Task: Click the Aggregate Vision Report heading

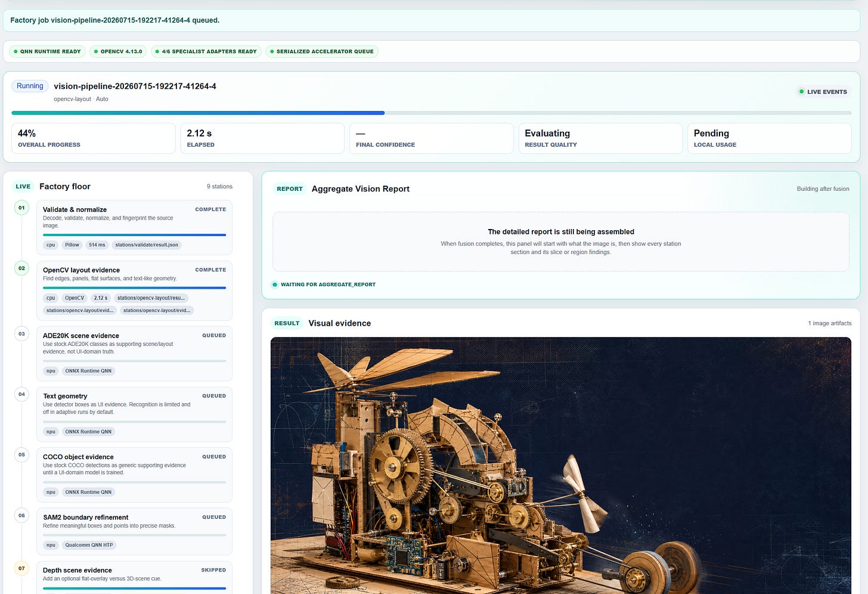Action: pos(361,189)
